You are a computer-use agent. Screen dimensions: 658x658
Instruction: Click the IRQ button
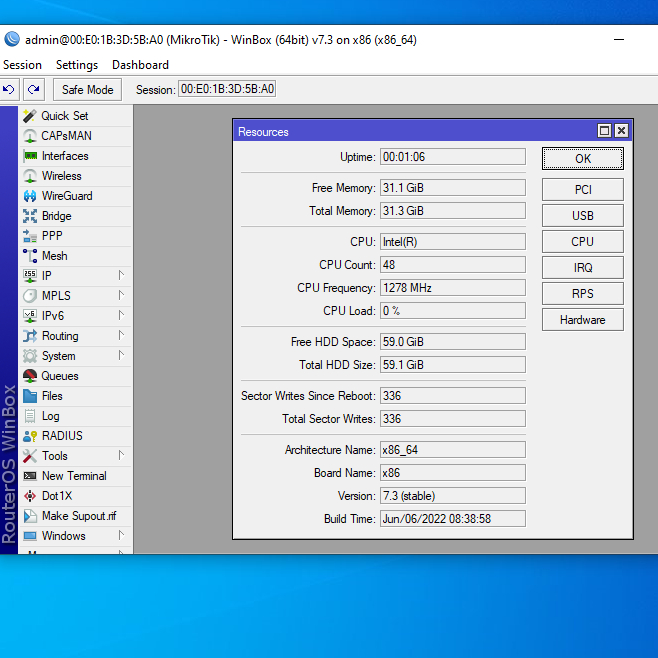[x=582, y=268]
